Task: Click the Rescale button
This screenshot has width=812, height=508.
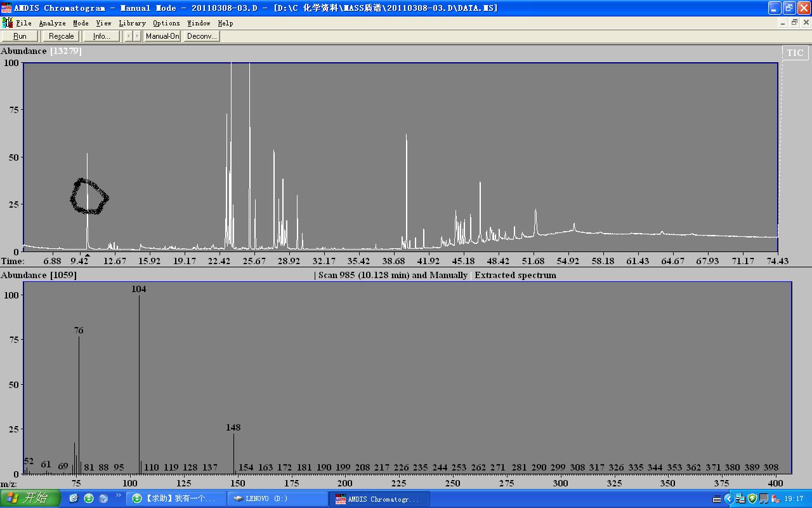Action: click(62, 36)
